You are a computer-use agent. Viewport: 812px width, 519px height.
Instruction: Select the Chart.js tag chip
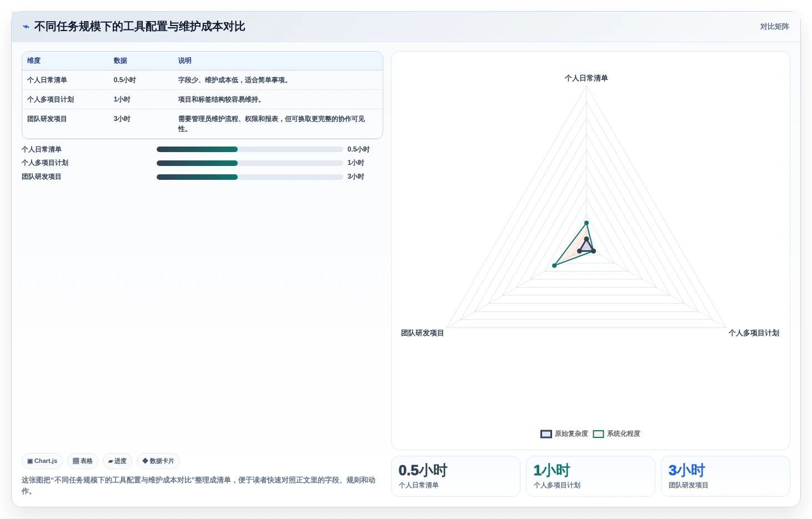tap(42, 461)
